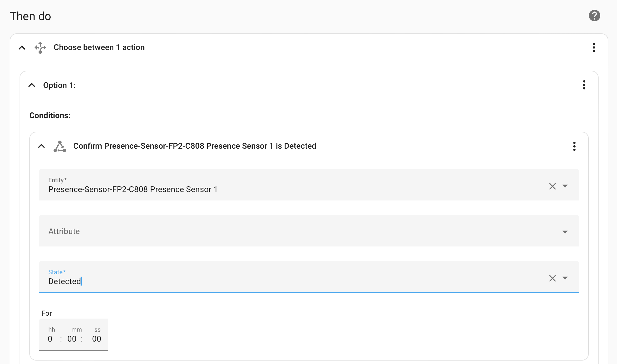This screenshot has height=364, width=617.
Task: Clear the selected Entity with the X
Action: (x=552, y=186)
